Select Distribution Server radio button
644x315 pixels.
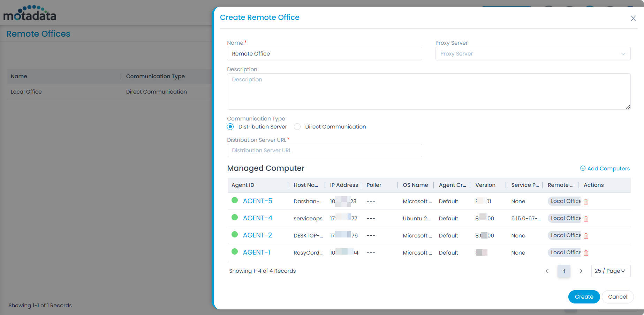click(230, 127)
